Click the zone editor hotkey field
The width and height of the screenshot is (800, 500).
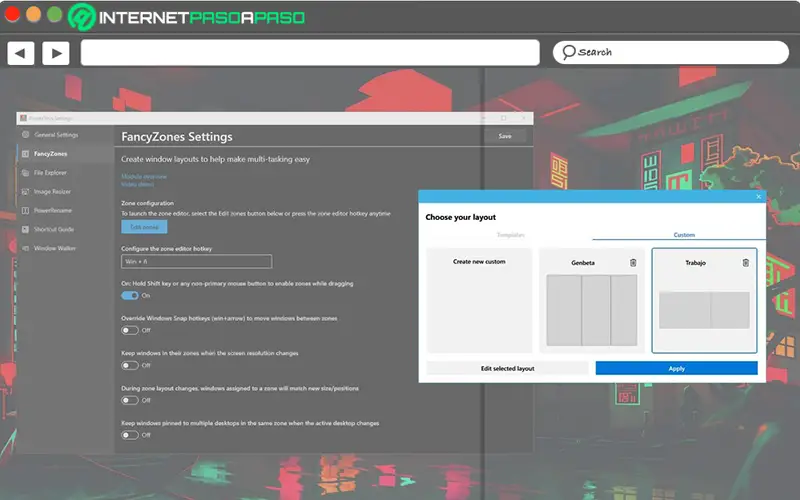click(196, 262)
